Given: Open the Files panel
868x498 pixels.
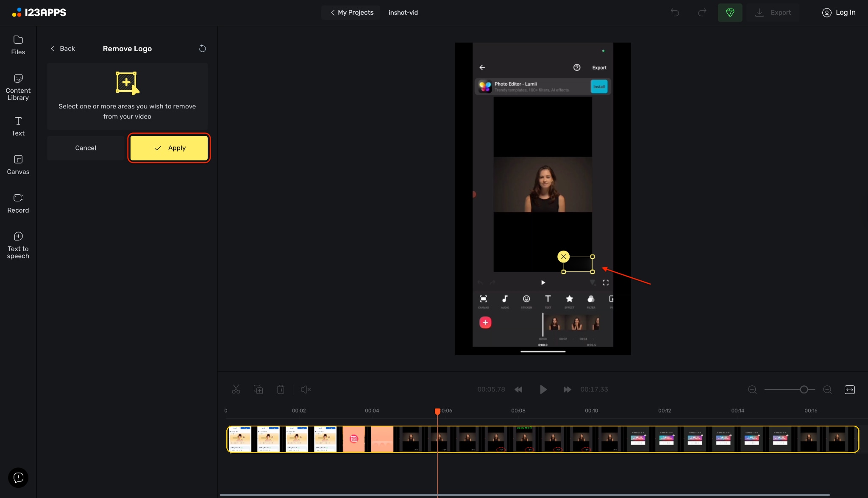Looking at the screenshot, I should coord(18,44).
